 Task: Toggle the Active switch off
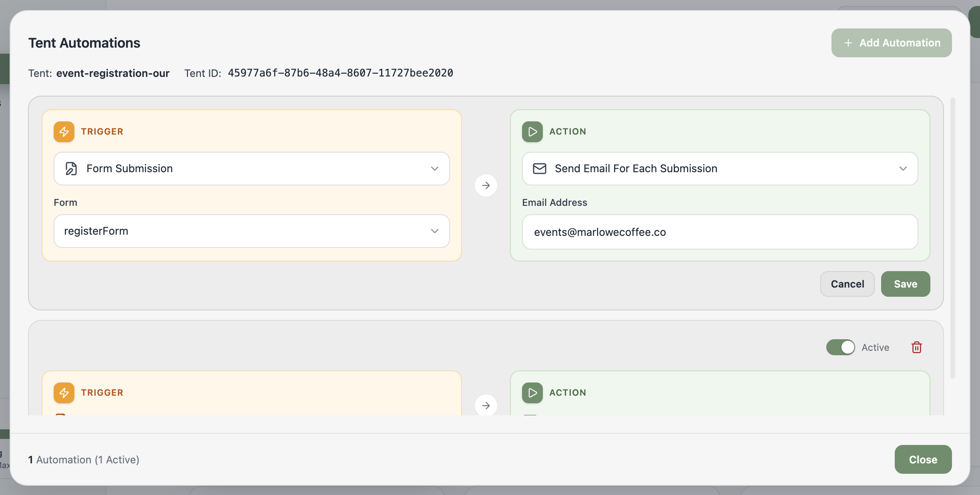click(x=841, y=347)
